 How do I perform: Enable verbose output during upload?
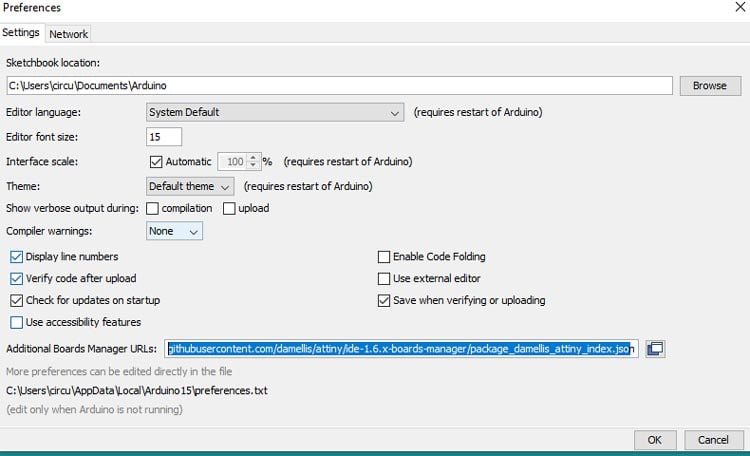coord(229,209)
